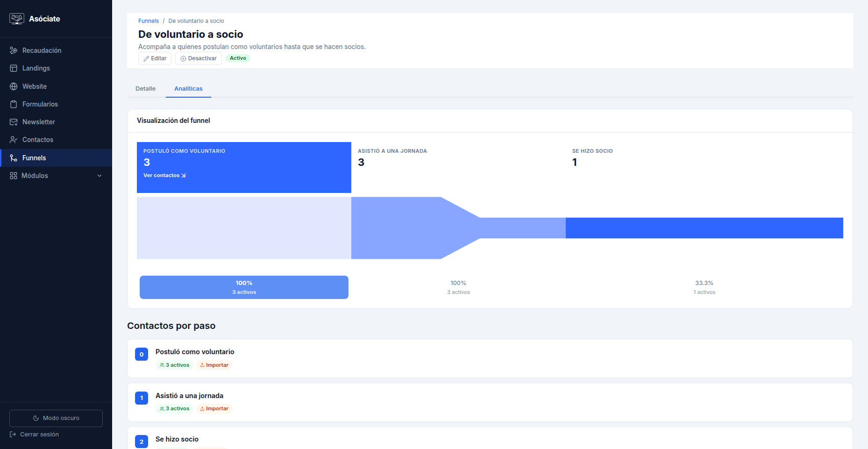This screenshot has width=868, height=449.
Task: Click the Módulos grid icon
Action: click(14, 176)
